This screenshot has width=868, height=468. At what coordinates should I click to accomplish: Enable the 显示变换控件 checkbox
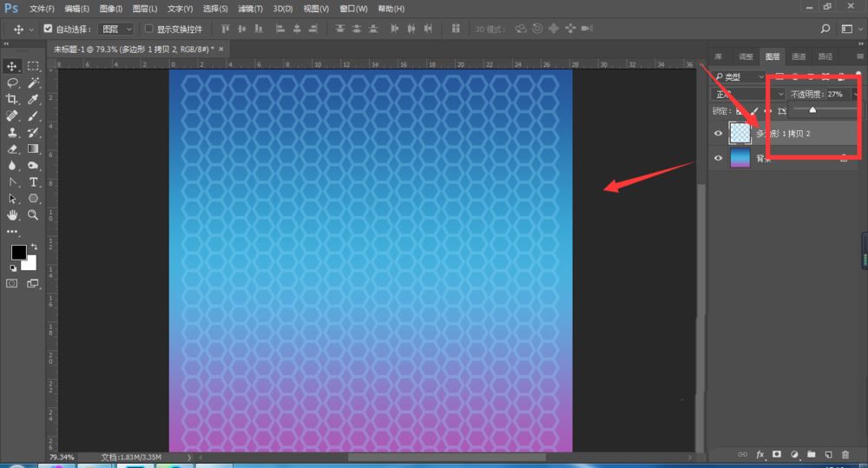[x=149, y=29]
